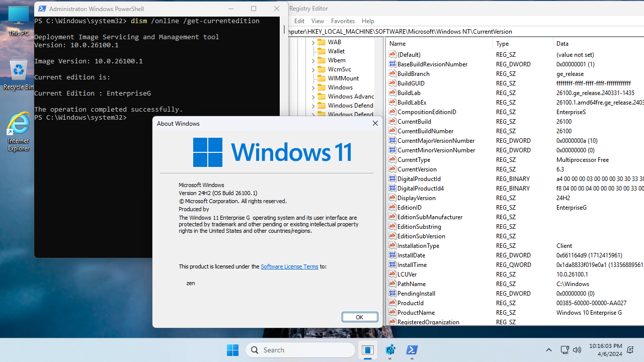Expand the Windows tree key
This screenshot has height=362, width=644.
coord(313,87)
